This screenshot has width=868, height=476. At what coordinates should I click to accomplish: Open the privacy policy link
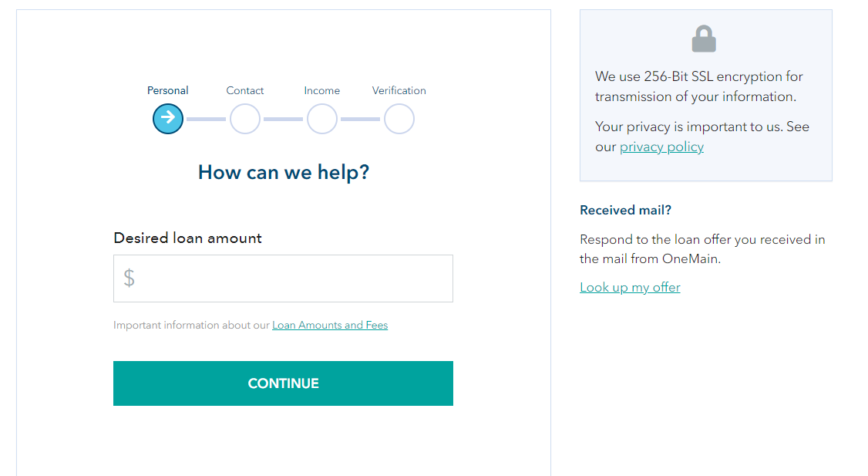coord(661,147)
